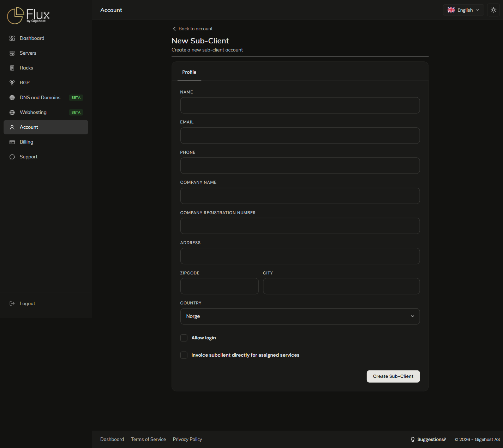Click the Suggestions? footer text
Image resolution: width=503 pixels, height=448 pixels.
432,439
